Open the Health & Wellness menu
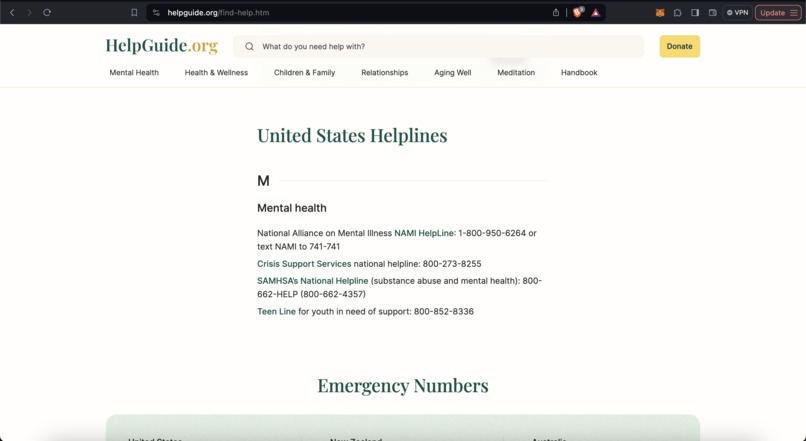 tap(216, 72)
